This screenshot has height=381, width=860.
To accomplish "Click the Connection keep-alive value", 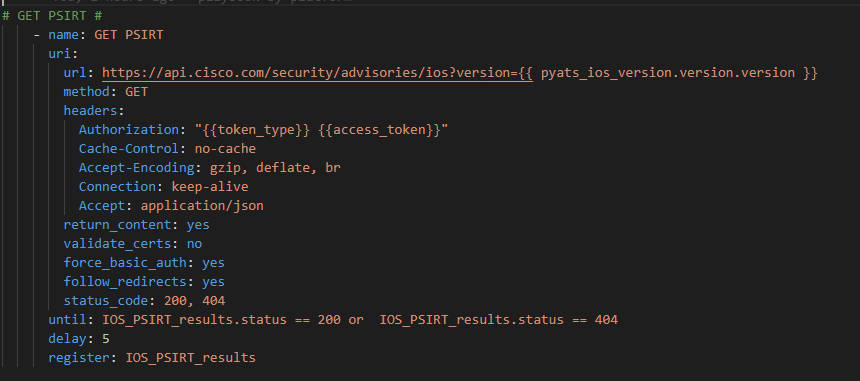I will pos(210,186).
